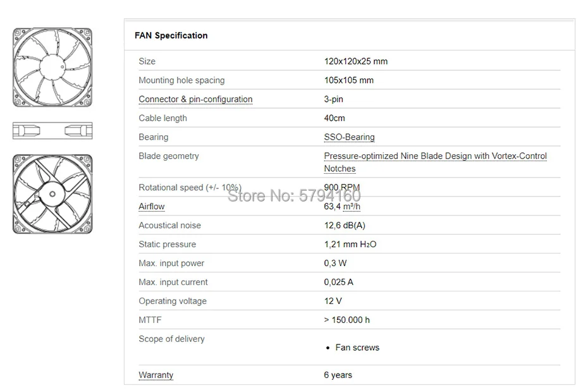
Task: Open the Airflow glossary link
Action: (152, 207)
